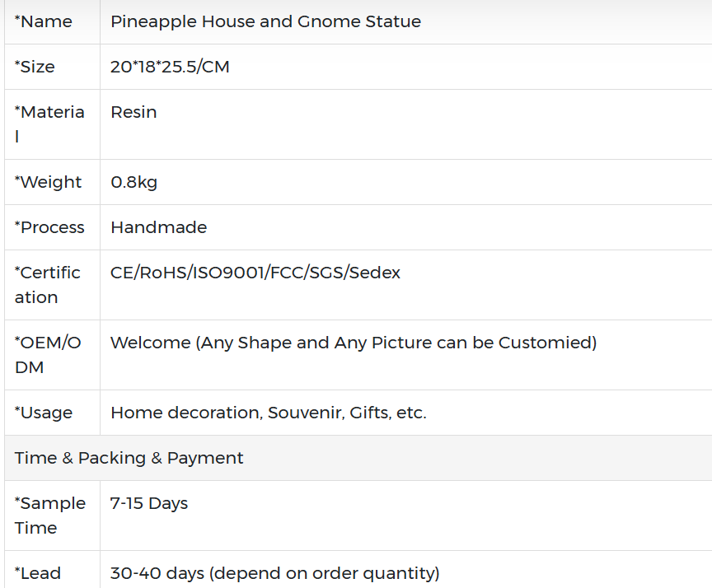
Task: Select the "Handmade" process value
Action: (x=158, y=228)
